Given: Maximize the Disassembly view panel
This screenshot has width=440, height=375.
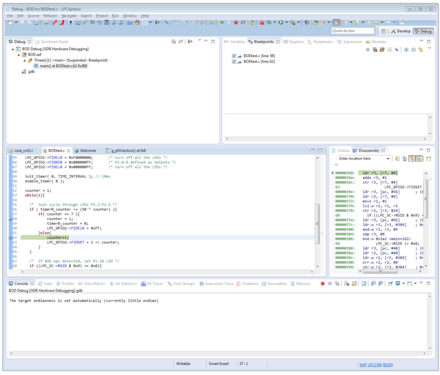Looking at the screenshot, I should tap(428, 150).
